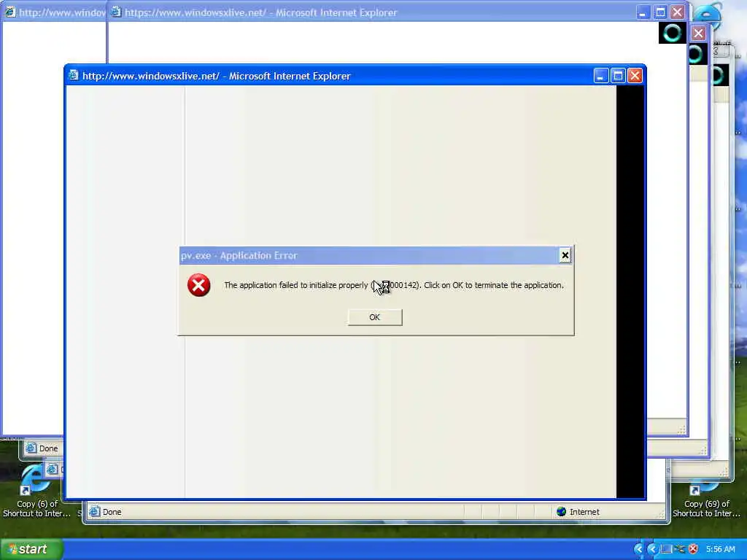Open 'Copy (6) of Shortcut to Inter...' desktop icon

(36, 492)
